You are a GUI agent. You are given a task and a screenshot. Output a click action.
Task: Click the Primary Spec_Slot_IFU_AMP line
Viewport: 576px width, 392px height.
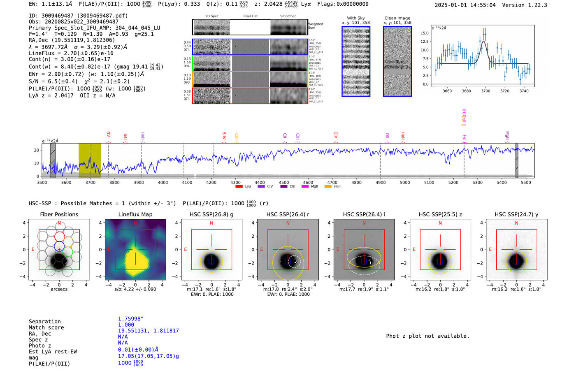95,28
